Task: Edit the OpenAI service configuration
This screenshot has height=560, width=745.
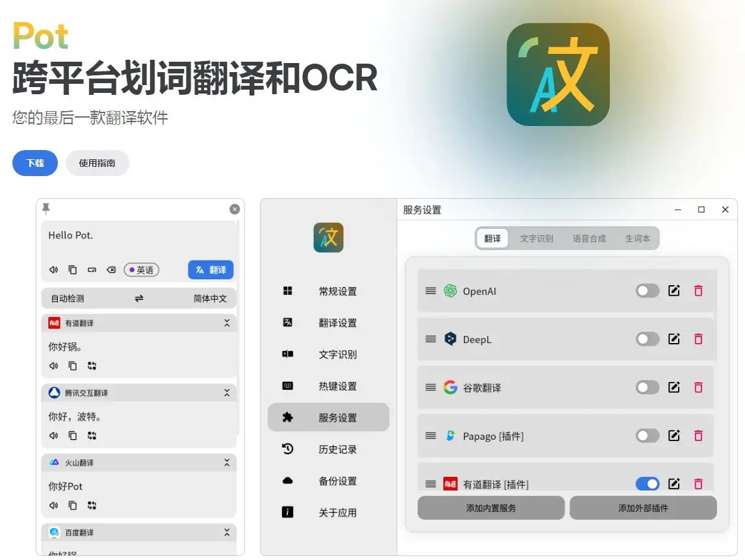Action: [x=674, y=290]
